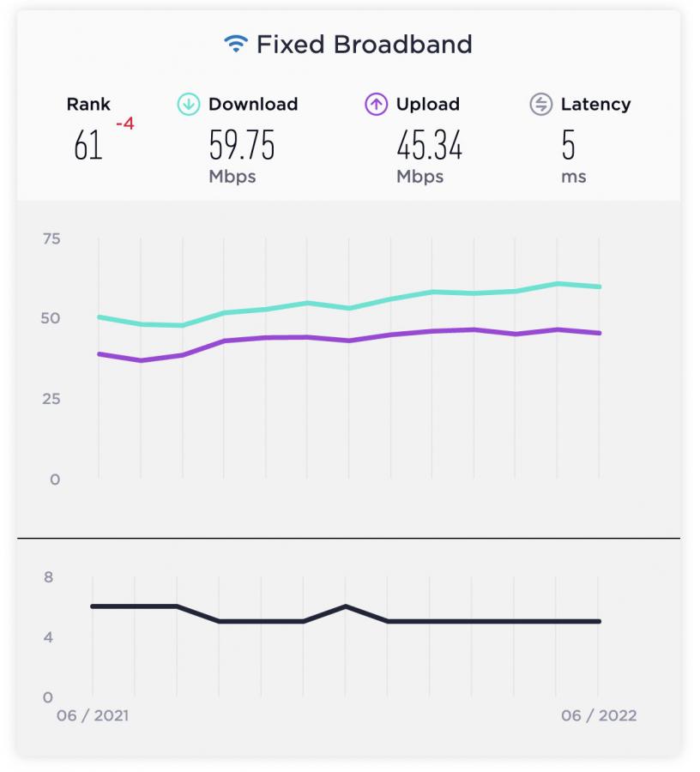Click the 59.75 download speed value
This screenshot has height=772, width=700.
pos(242,146)
